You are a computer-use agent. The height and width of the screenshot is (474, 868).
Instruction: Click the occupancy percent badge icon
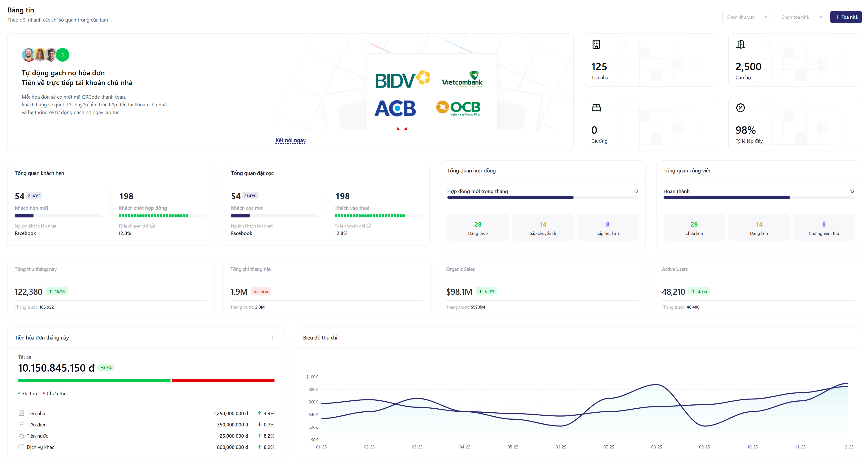point(740,108)
